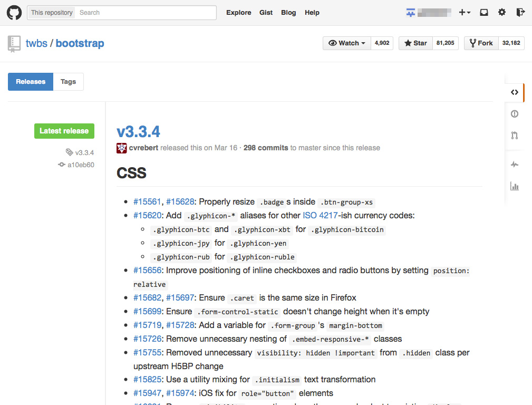Open the Pulse activity sidebar icon
The width and height of the screenshot is (532, 405).
pos(514,164)
